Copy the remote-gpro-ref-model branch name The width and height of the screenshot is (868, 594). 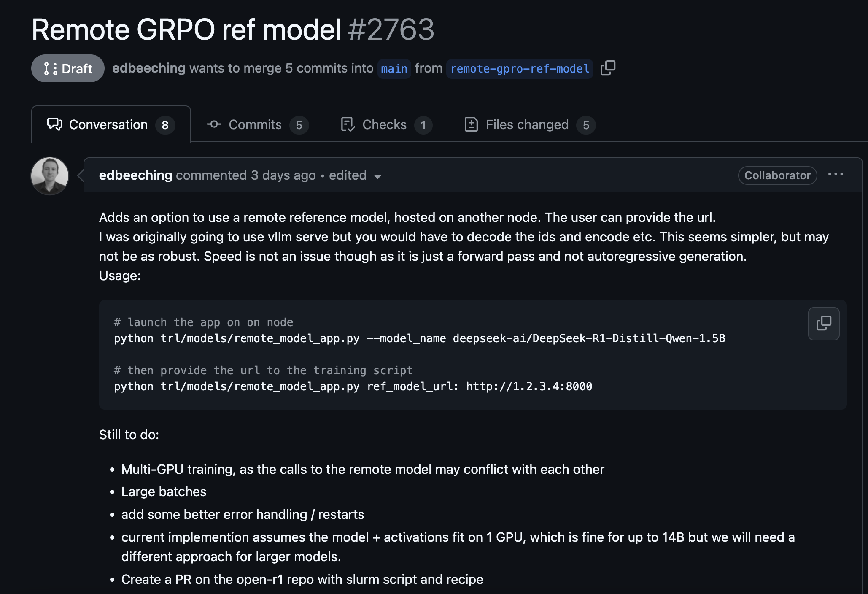(608, 68)
